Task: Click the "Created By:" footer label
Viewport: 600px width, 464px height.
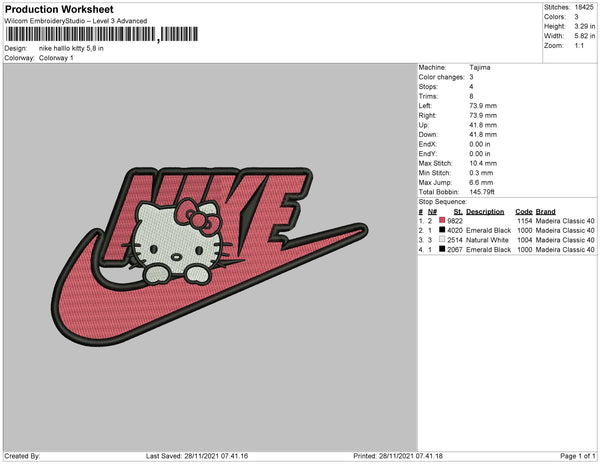Action: (x=22, y=456)
